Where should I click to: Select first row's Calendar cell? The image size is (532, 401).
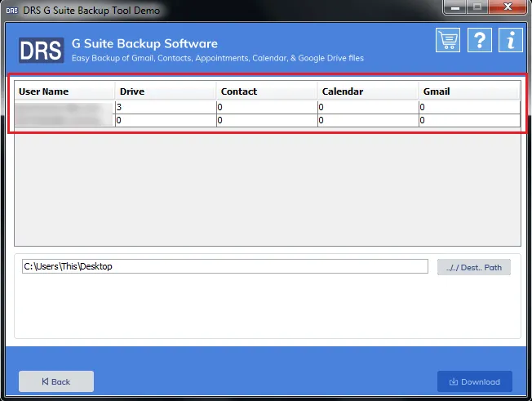coord(368,107)
